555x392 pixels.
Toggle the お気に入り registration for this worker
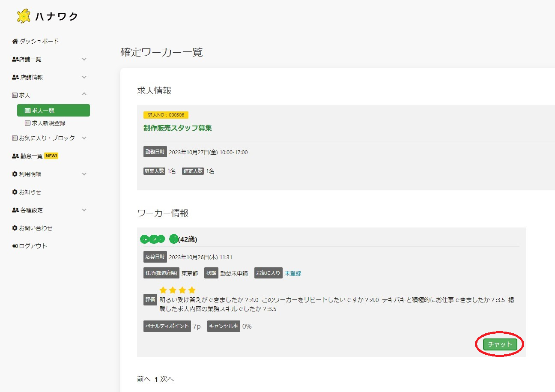[292, 273]
